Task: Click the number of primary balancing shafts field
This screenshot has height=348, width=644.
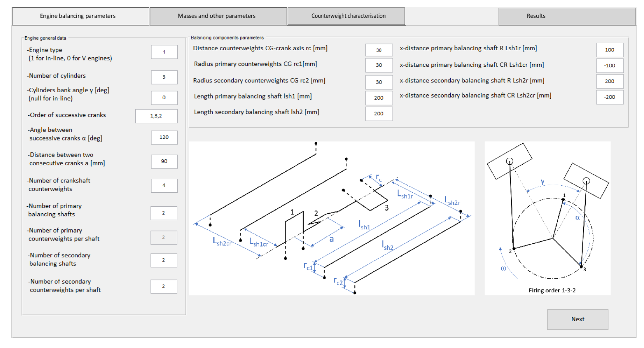Action: coord(164,213)
